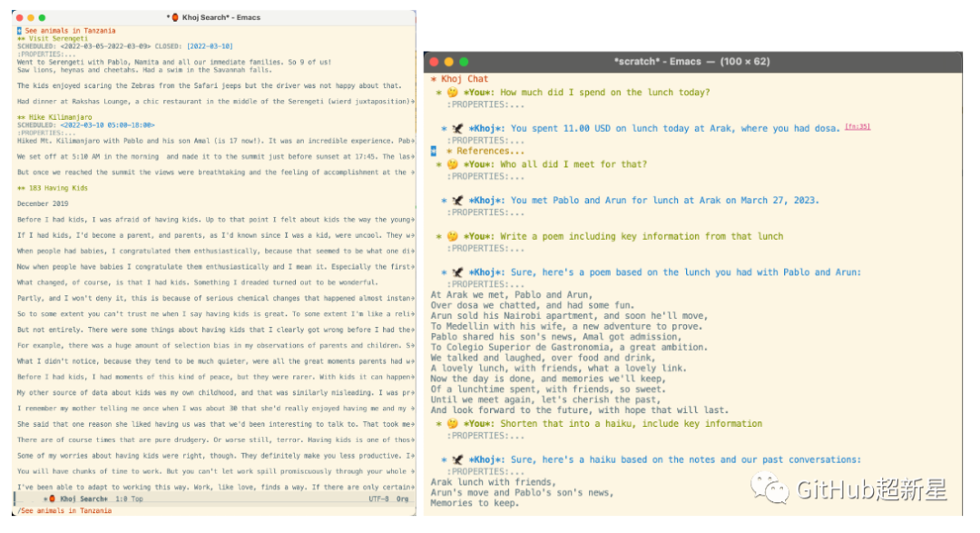Image resolution: width=980 pixels, height=533 pixels.
Task: Click the line 'You will have chunks of time to work'
Action: 216,471
